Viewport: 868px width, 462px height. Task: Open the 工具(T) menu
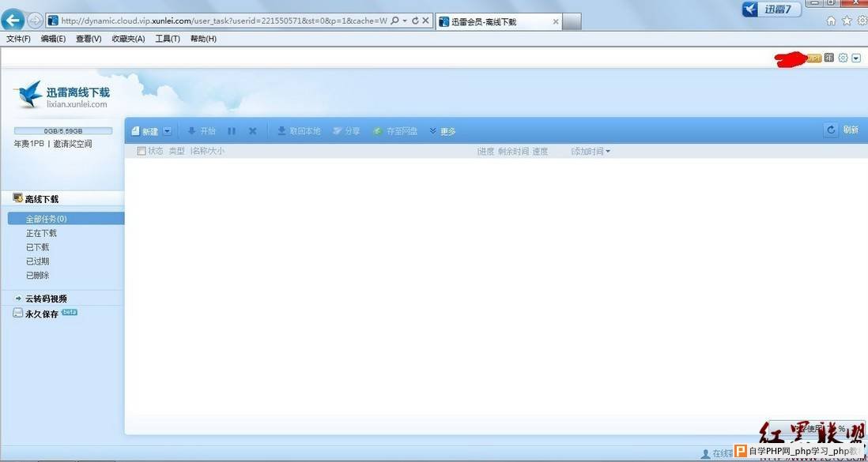(168, 39)
